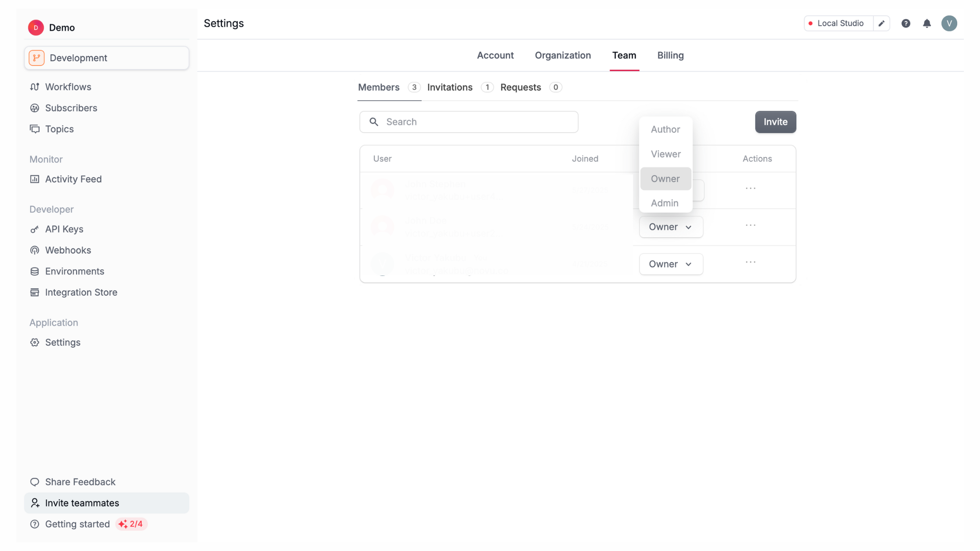Click the Invite button
Image resolution: width=980 pixels, height=551 pixels.
[775, 122]
